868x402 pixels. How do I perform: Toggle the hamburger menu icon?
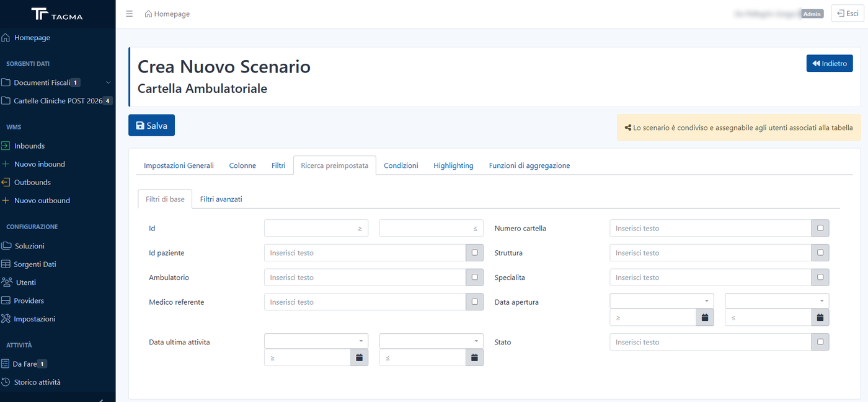[130, 14]
